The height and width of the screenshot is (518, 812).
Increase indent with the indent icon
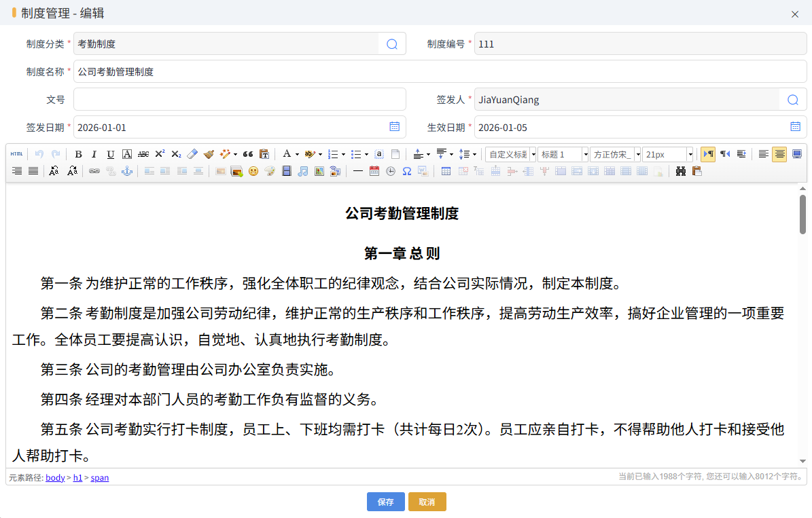point(741,154)
